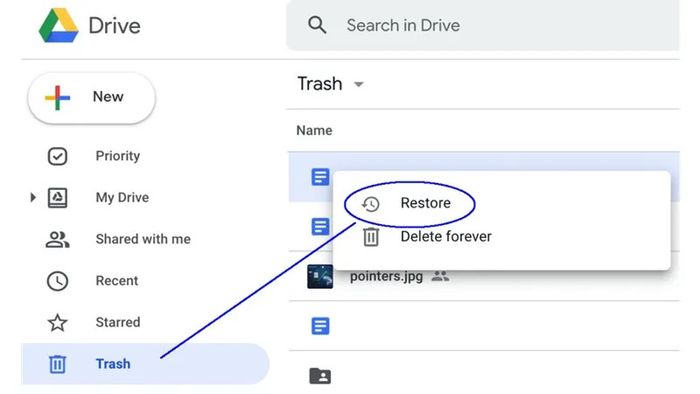Open the Trash title dropdown arrow
700x394 pixels.
tap(358, 84)
